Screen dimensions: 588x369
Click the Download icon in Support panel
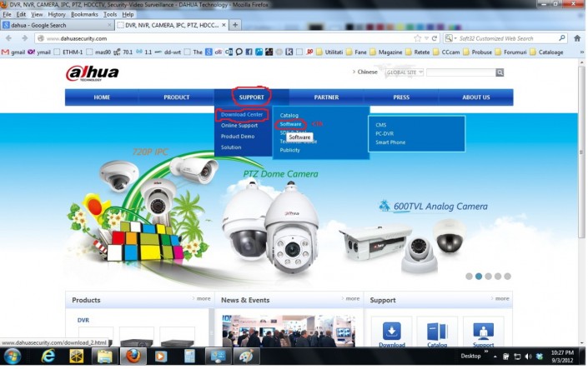(391, 332)
